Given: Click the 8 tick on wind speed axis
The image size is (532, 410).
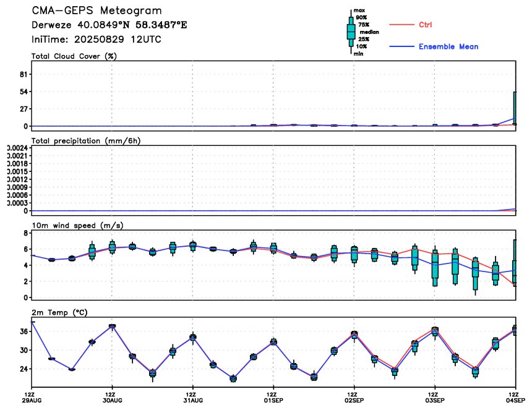Looking at the screenshot, I should tap(26, 233).
